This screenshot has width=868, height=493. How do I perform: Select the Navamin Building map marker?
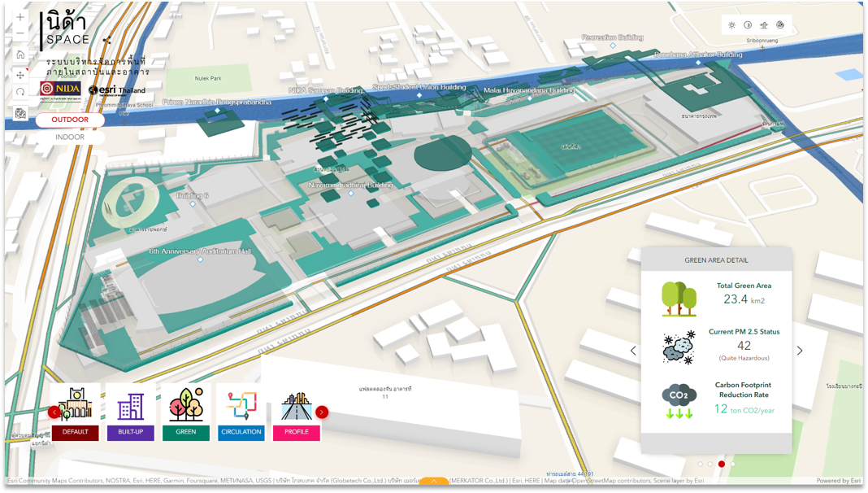point(350,194)
